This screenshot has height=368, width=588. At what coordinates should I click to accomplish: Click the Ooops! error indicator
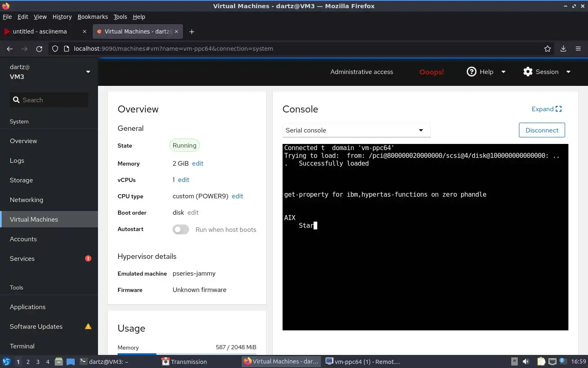(432, 72)
